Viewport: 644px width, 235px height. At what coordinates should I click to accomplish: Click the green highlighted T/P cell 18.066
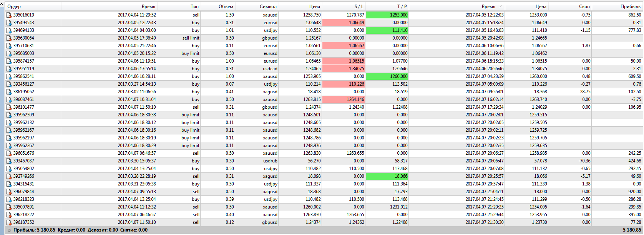(387, 176)
